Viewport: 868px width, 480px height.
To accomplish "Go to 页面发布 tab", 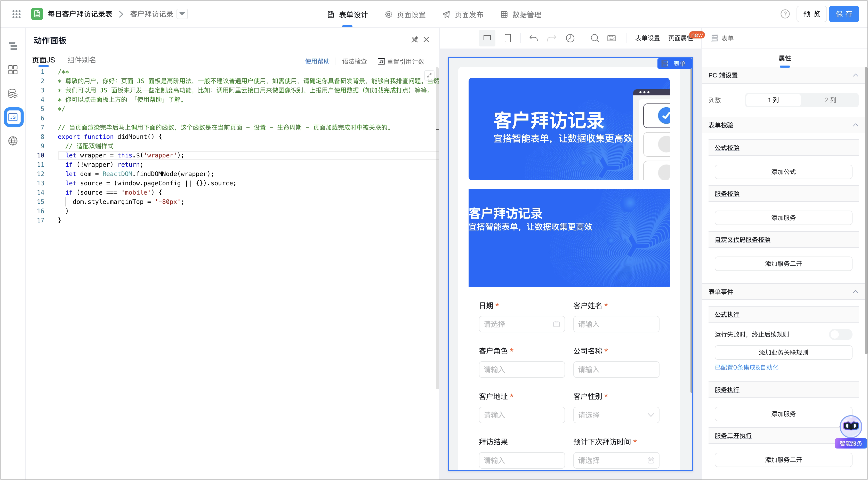I will pos(463,14).
